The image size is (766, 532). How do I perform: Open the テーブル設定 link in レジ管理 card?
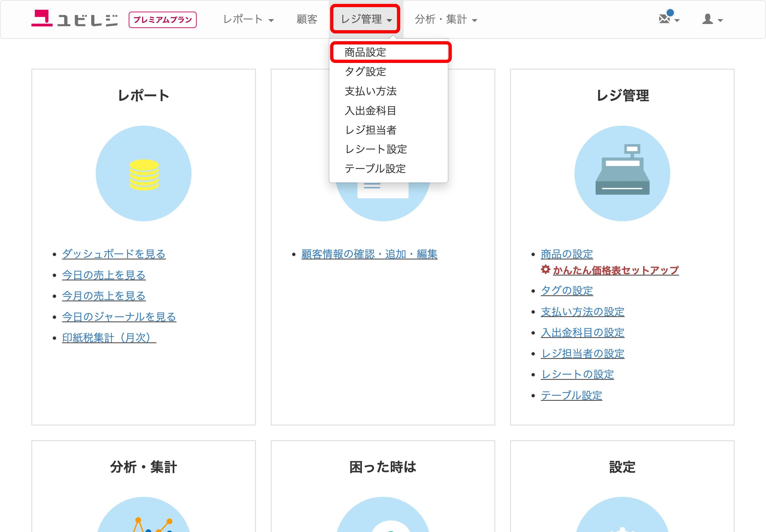(571, 395)
